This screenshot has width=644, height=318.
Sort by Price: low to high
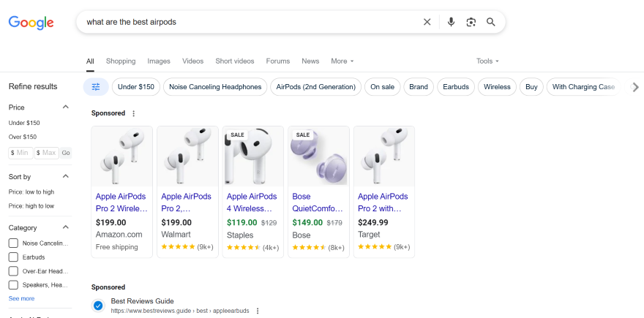click(x=31, y=192)
